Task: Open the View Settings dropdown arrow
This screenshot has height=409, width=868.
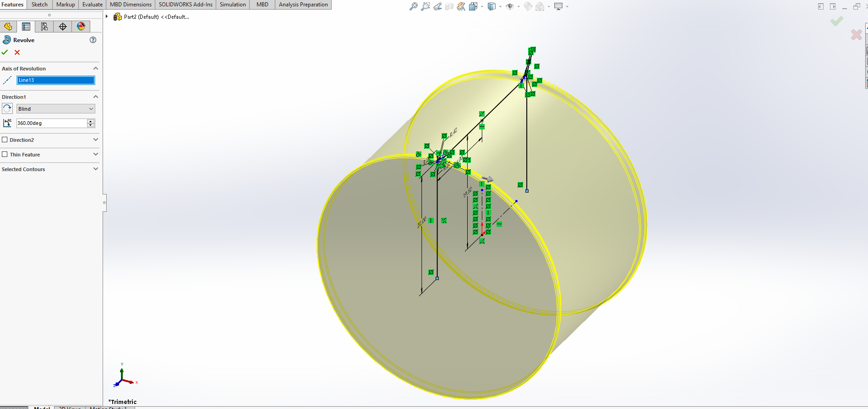Action: coord(567,6)
